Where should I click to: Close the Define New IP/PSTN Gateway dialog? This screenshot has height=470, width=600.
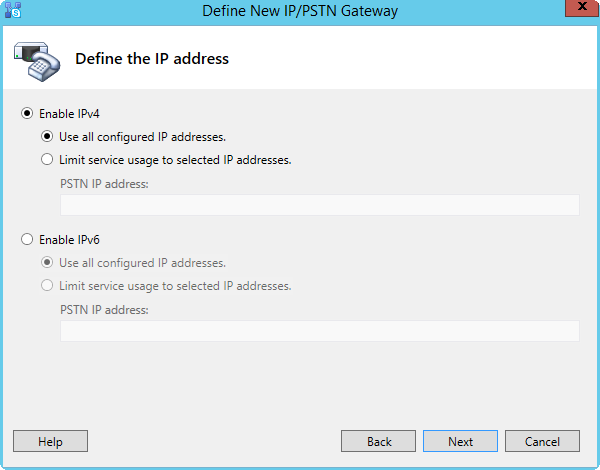[582, 8]
